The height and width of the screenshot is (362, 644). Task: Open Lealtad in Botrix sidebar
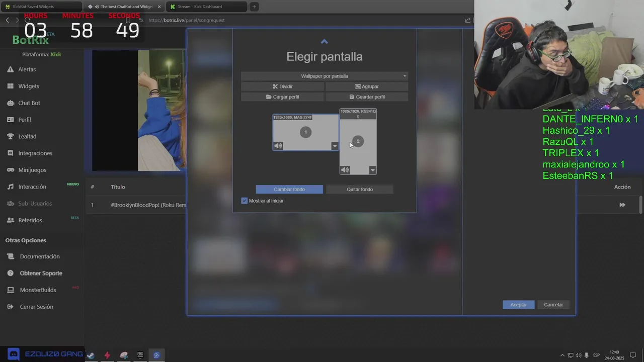28,136
